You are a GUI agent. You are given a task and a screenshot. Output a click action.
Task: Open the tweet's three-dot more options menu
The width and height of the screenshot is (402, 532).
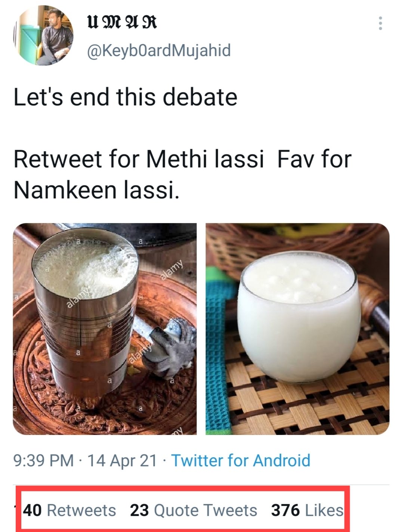(380, 24)
